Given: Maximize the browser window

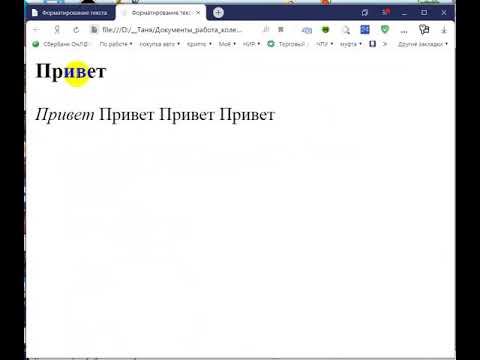Looking at the screenshot, I should pos(424,13).
